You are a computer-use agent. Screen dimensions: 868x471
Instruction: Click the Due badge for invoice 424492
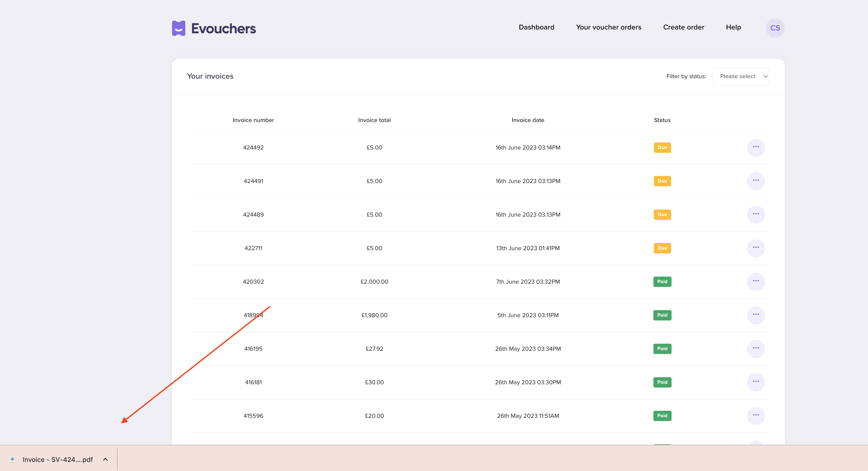(662, 148)
